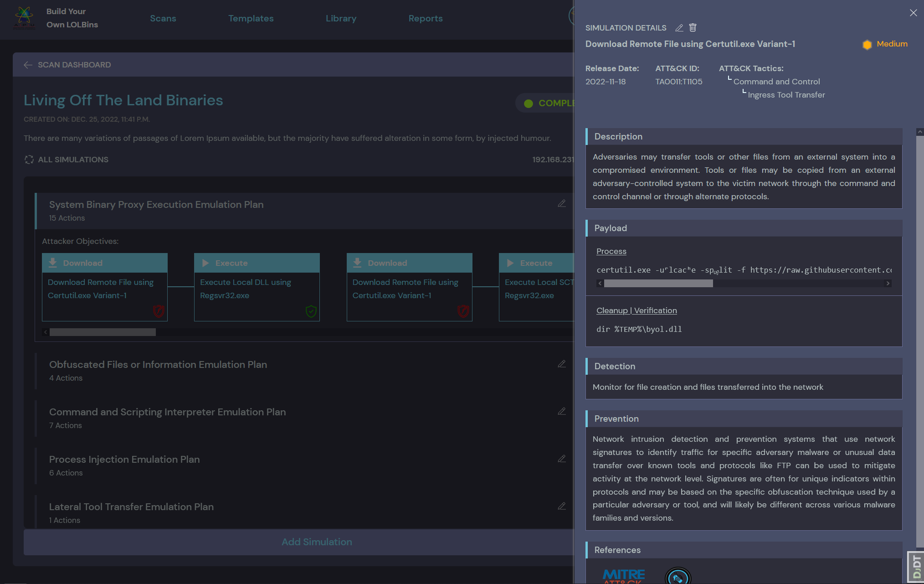924x584 pixels.
Task: Collapse System Binary Proxy Execution Emulation Plan
Action: (156, 205)
